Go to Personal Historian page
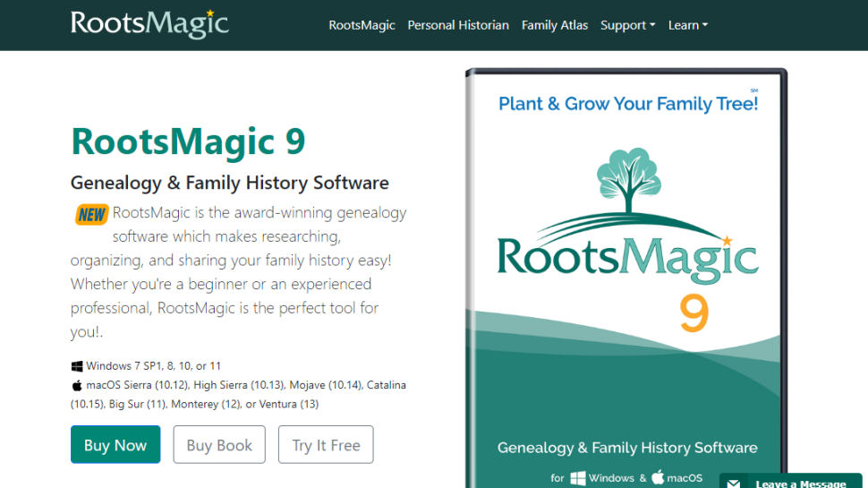This screenshot has height=488, width=868. pos(458,25)
